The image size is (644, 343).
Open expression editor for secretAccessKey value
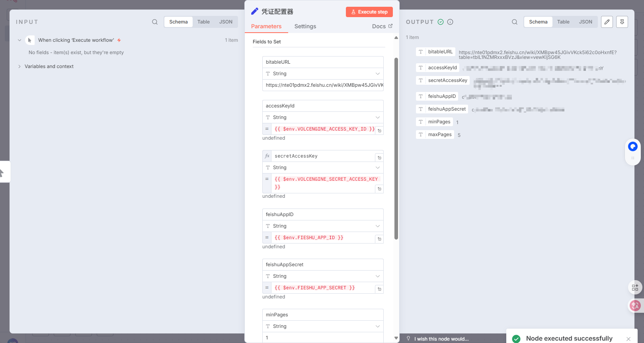(x=380, y=189)
